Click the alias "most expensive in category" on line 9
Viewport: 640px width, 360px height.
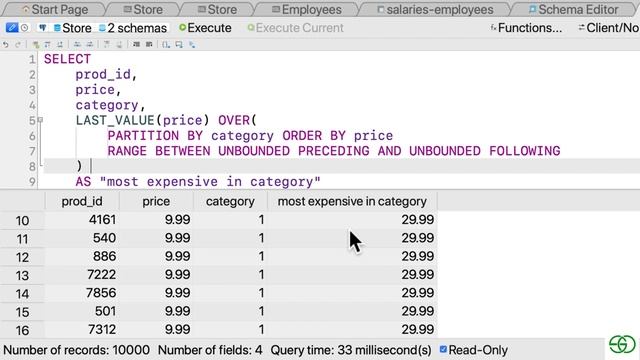pyautogui.click(x=210, y=182)
